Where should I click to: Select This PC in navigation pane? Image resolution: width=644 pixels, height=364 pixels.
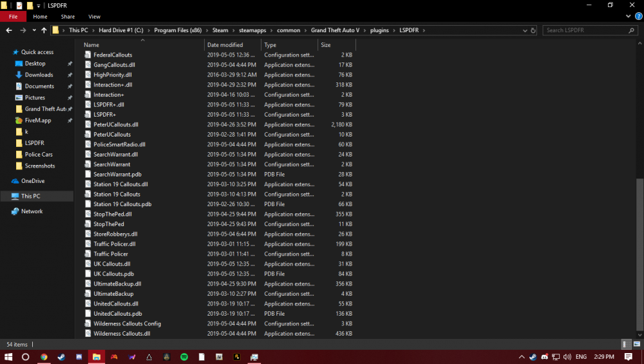pyautogui.click(x=31, y=196)
